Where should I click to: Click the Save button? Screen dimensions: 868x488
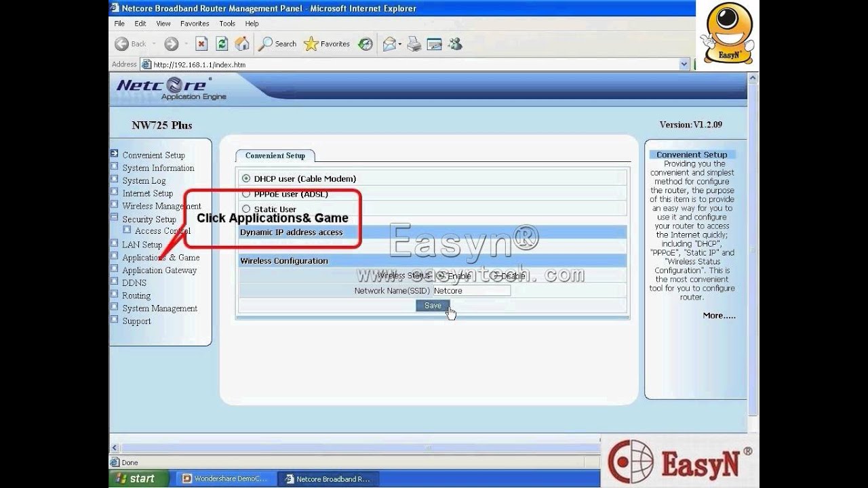[433, 306]
